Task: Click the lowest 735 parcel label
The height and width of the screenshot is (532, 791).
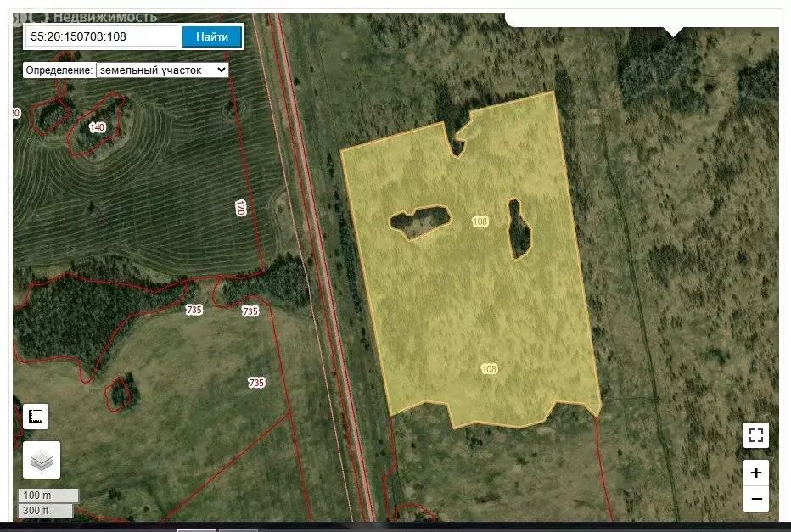Action: click(x=256, y=383)
